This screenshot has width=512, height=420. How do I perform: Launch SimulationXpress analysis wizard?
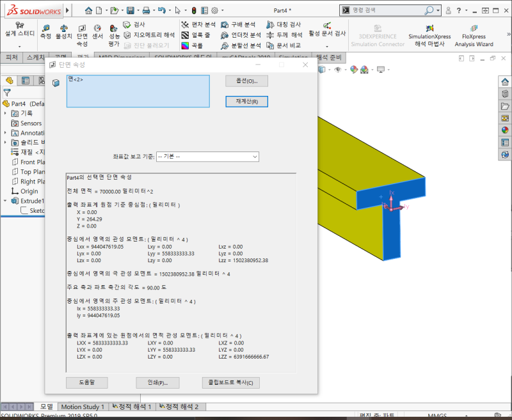[429, 36]
